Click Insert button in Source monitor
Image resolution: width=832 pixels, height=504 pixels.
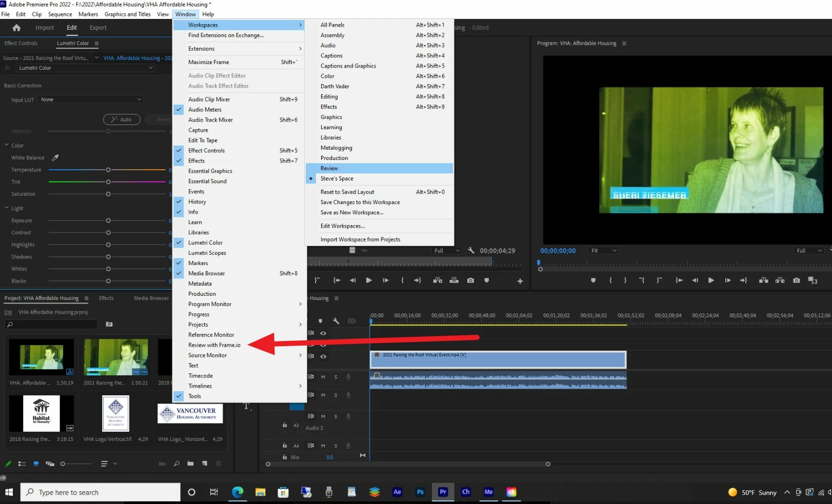438,280
